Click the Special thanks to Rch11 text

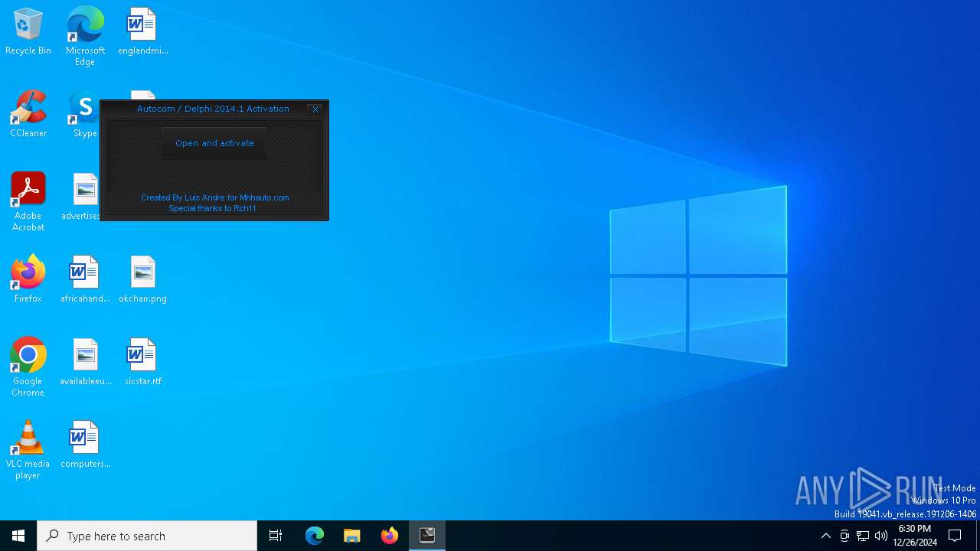tap(213, 208)
